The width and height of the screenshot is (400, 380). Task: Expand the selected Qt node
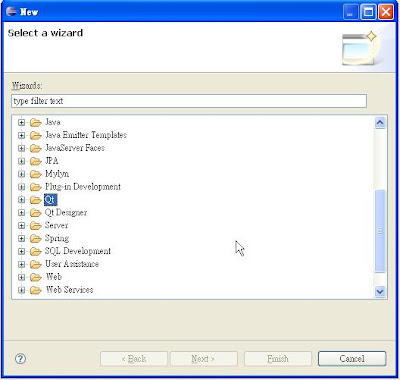coord(21,200)
